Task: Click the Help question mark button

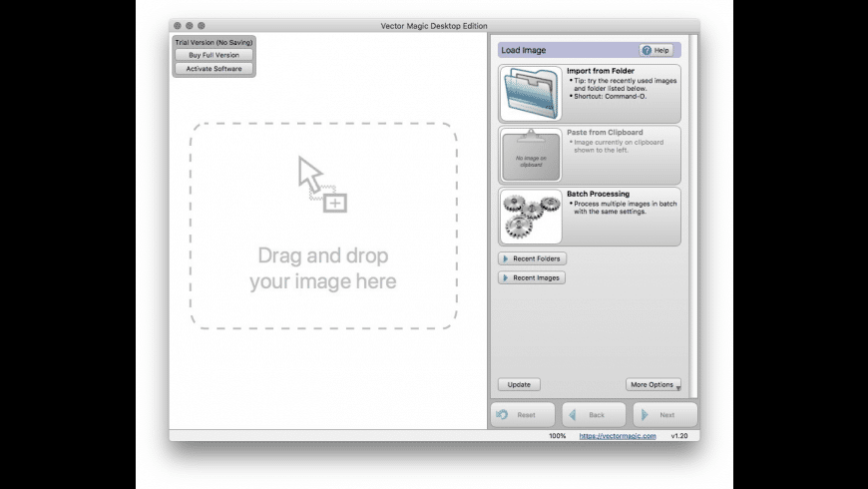Action: (655, 50)
